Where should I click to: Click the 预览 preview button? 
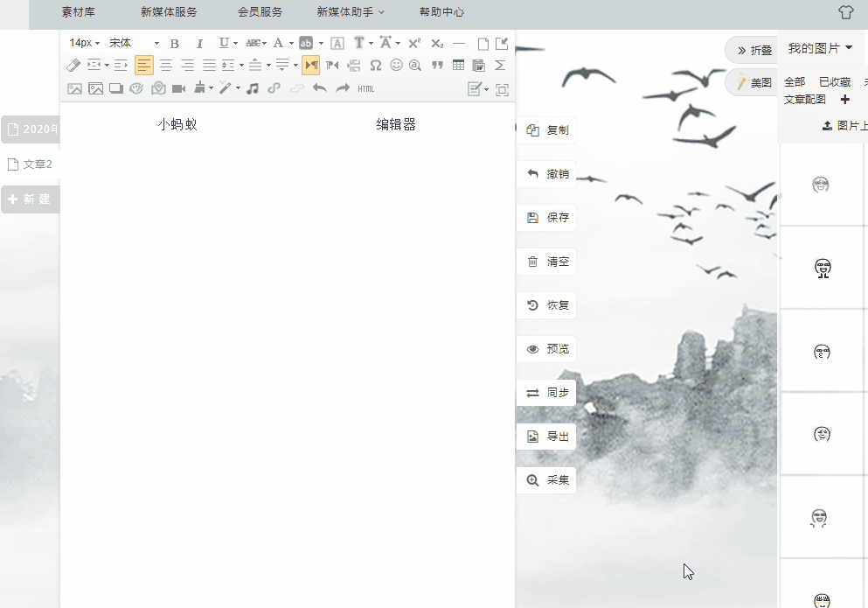[547, 349]
